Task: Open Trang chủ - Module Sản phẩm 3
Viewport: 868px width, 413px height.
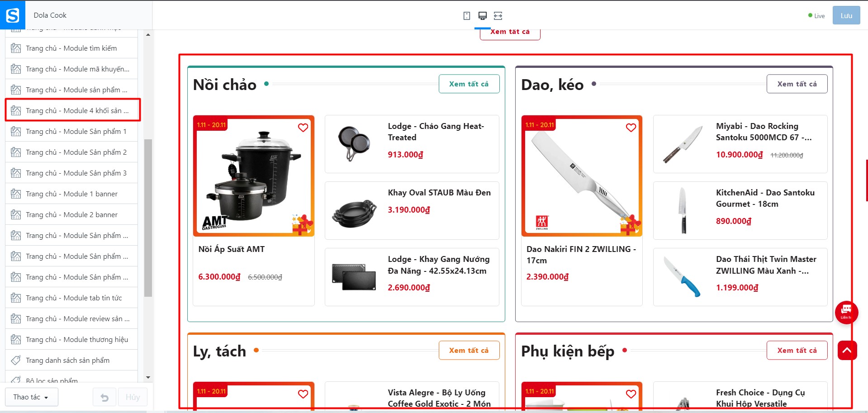Action: (71, 173)
